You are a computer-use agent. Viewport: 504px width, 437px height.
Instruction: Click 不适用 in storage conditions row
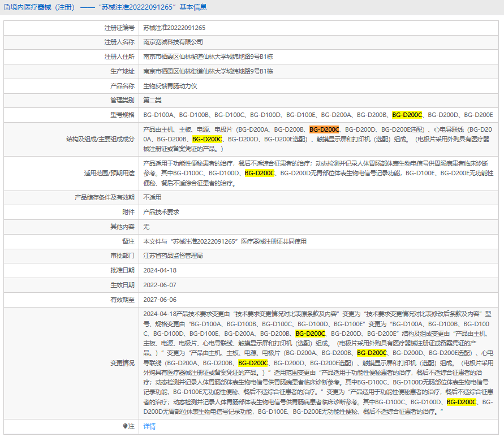[x=152, y=197]
